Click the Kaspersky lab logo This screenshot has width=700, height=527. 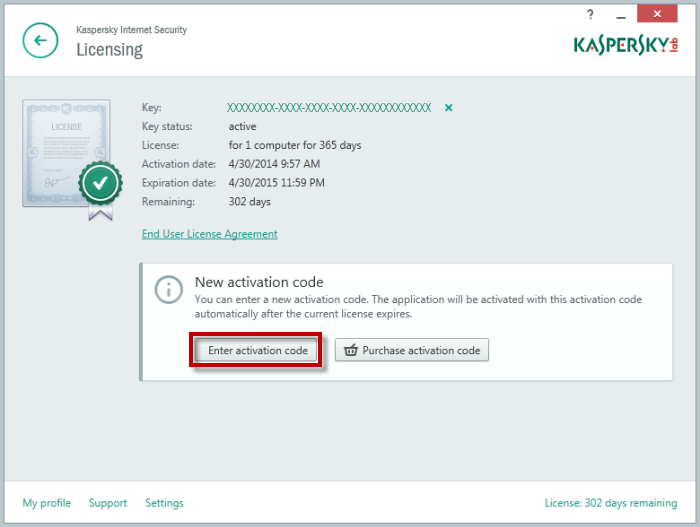point(625,45)
